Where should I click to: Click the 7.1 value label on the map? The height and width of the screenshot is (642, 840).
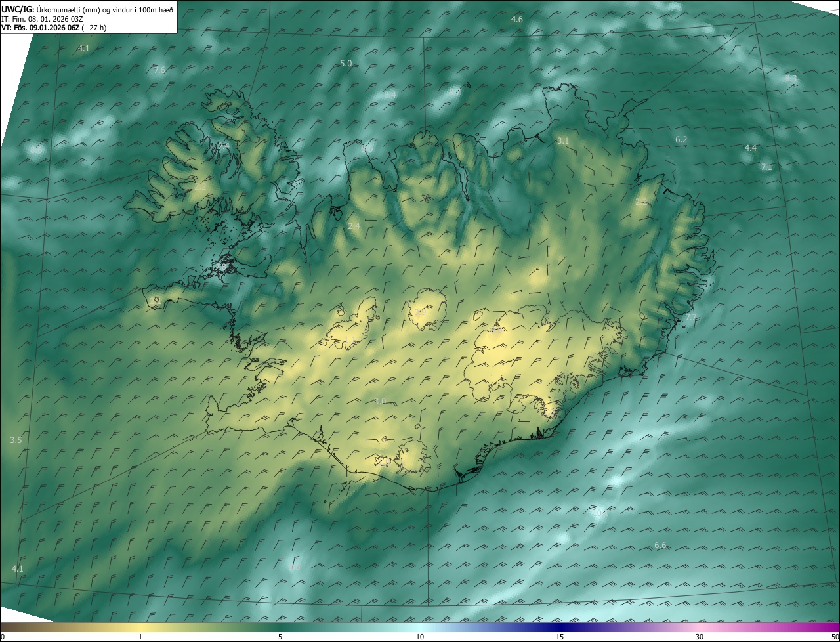point(766,167)
